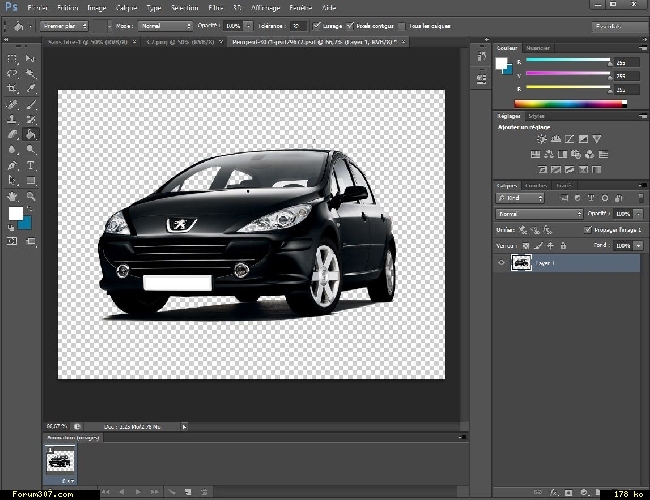Select the Dodge tool
Screen dimensions: 650x500
pyautogui.click(x=30, y=149)
